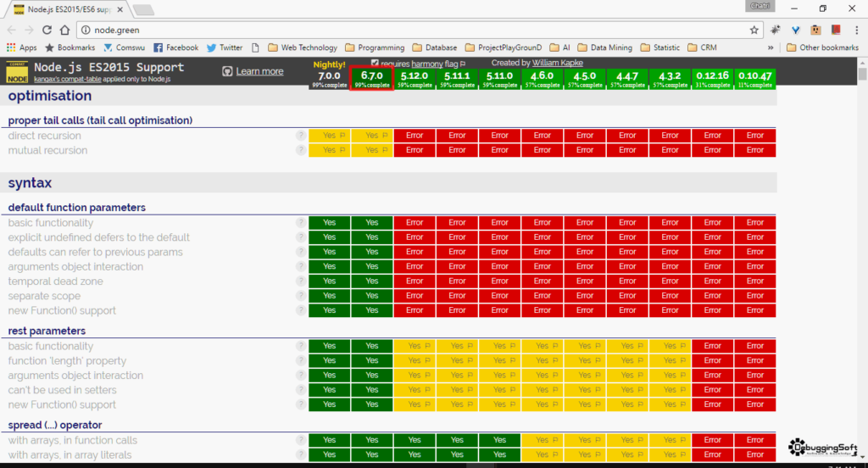Open the untitled blank-page bookmark
Viewport: 868px width, 468px height.
pos(255,47)
